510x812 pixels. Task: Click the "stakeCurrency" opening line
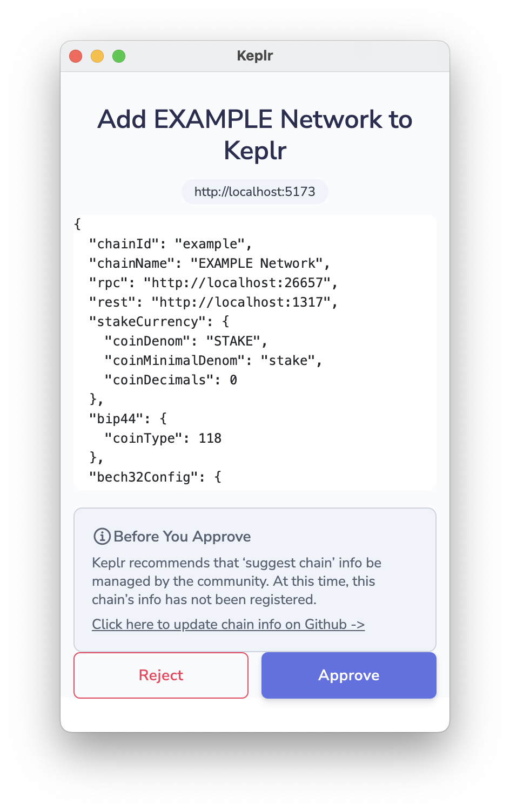(x=159, y=322)
